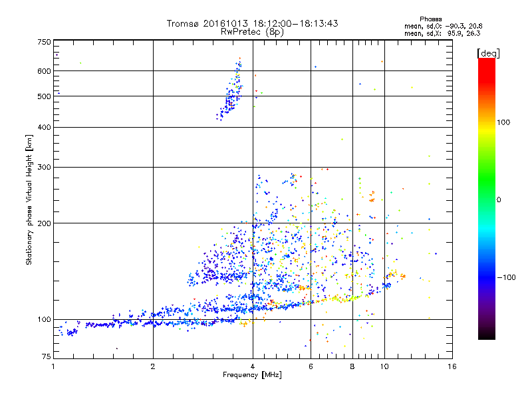Click the 'mean, sd,X: 95.9, 26.3' text
This screenshot has width=532, height=399.
(442, 33)
